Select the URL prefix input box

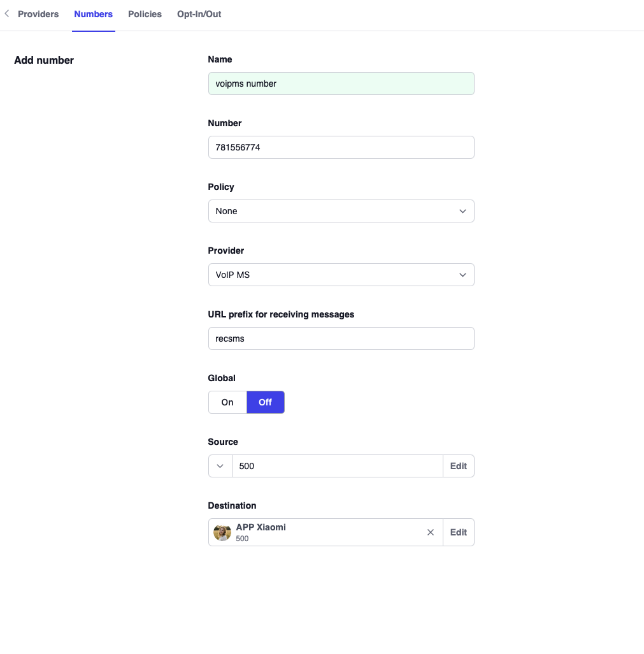click(341, 338)
